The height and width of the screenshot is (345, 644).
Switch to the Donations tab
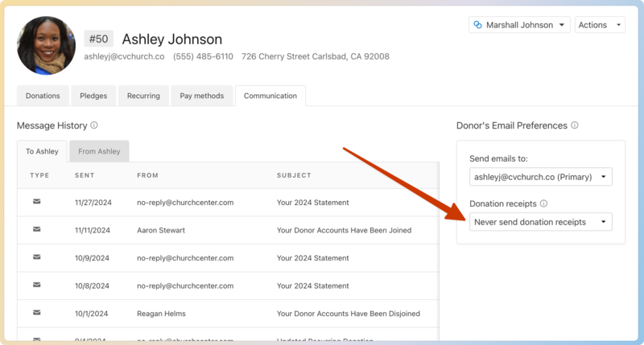tap(43, 96)
